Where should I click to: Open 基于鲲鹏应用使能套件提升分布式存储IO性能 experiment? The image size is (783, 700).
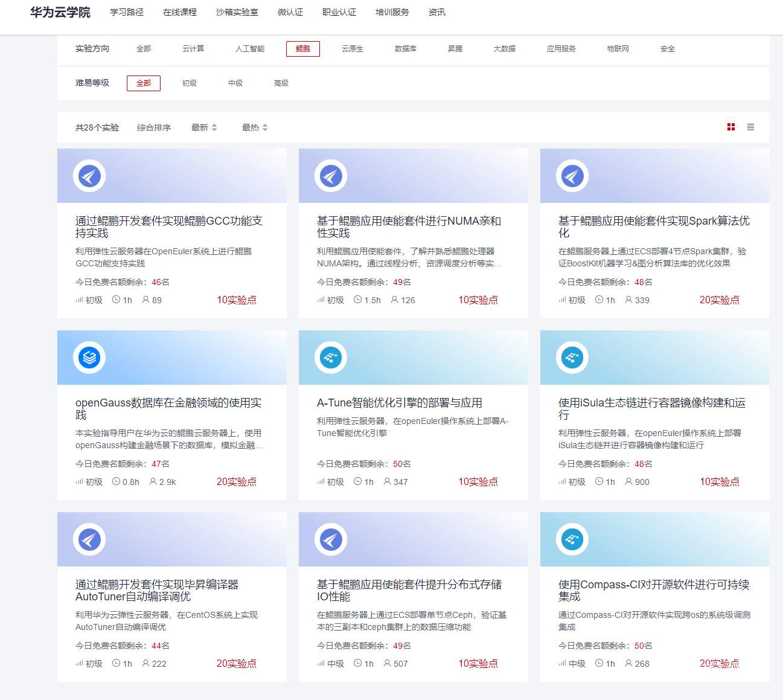click(409, 591)
